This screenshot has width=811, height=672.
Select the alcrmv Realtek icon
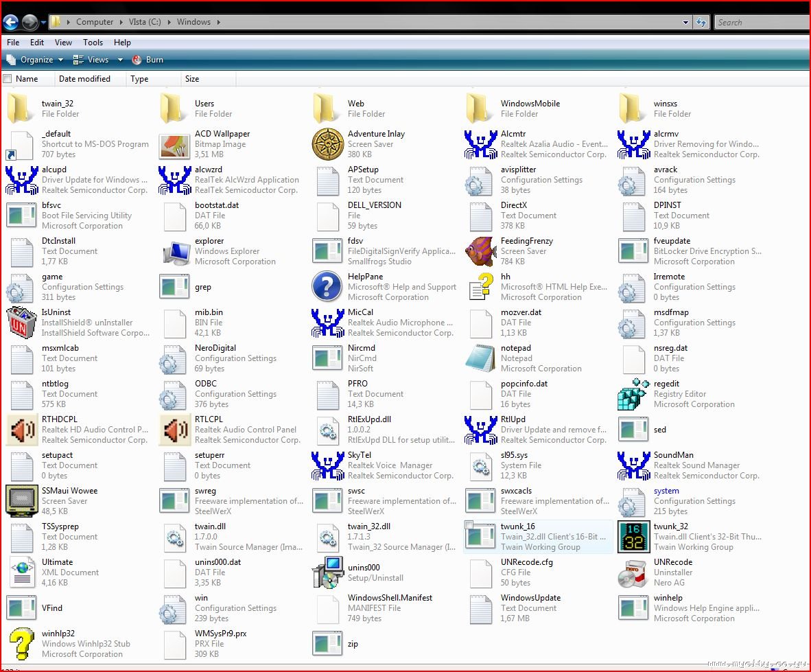coord(633,144)
